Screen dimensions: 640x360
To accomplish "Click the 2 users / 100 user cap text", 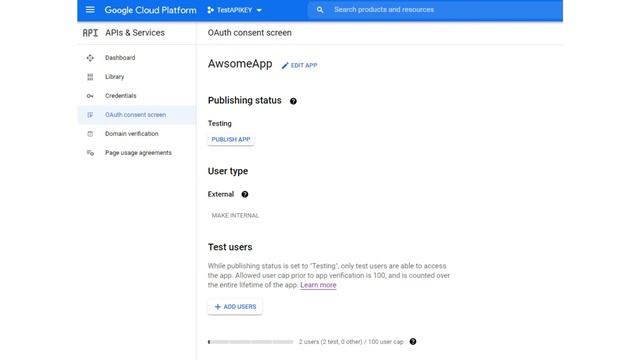I will [351, 342].
